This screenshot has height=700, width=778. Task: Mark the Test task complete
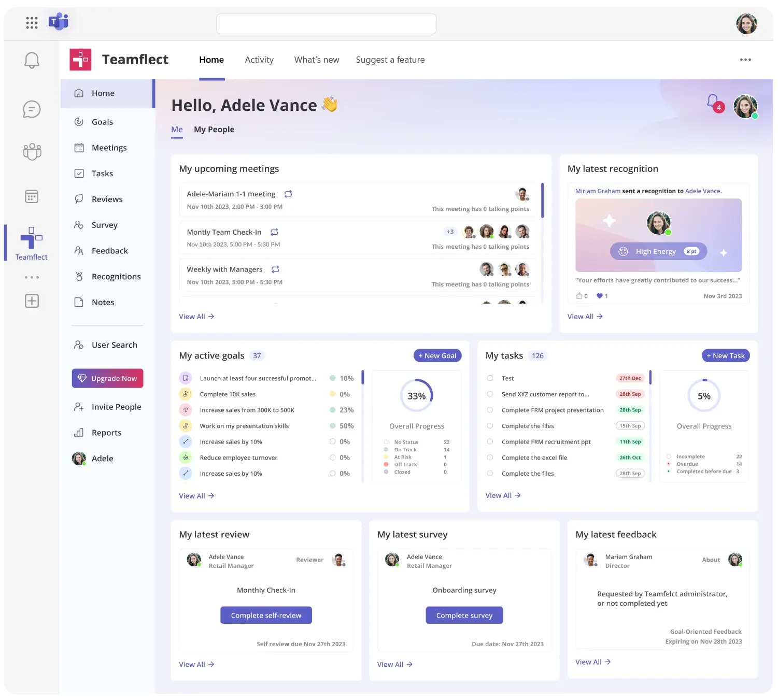pyautogui.click(x=490, y=378)
